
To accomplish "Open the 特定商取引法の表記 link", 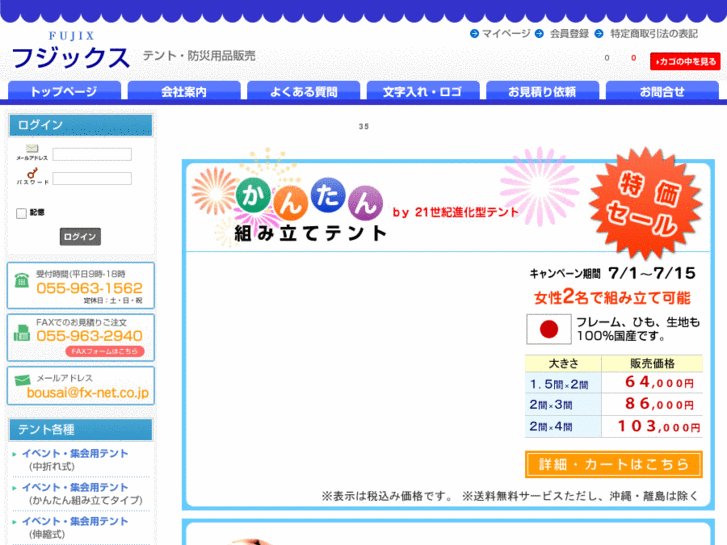I will (x=654, y=34).
